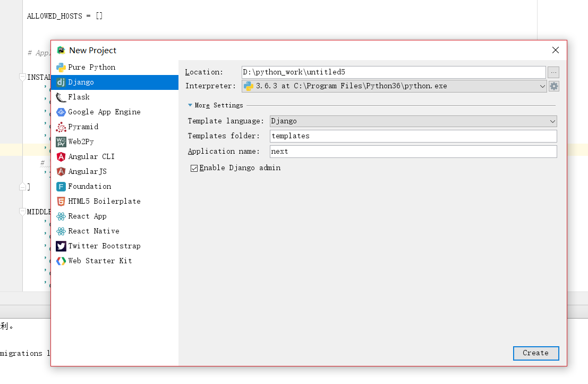Choose the Flask project icon
This screenshot has height=384, width=588.
61,97
